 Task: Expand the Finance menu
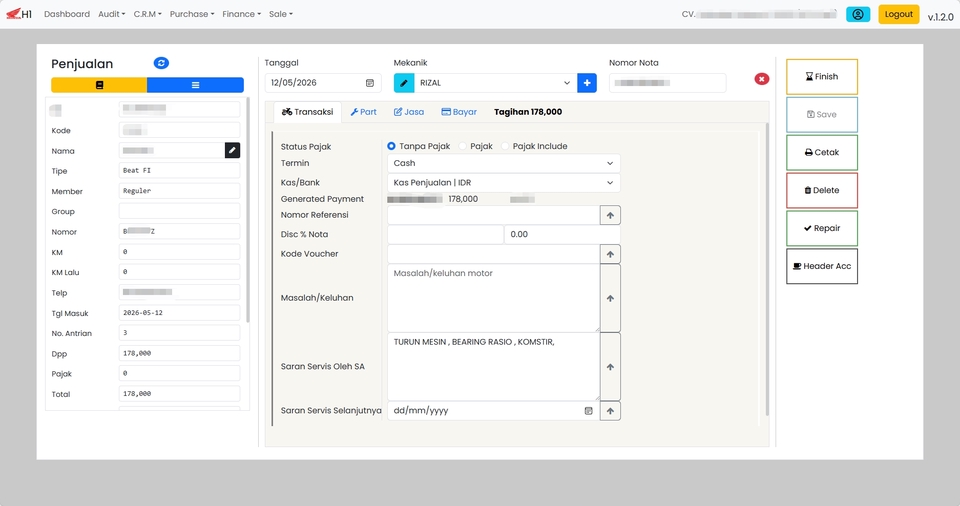(241, 13)
